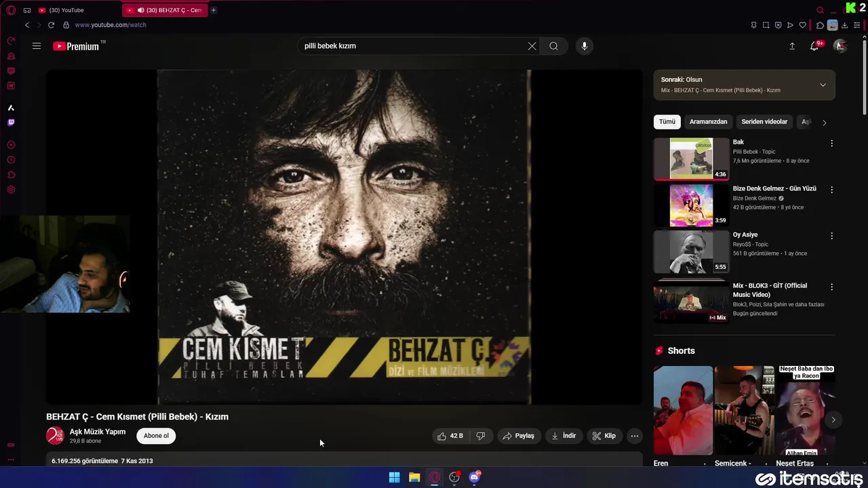This screenshot has width=868, height=488.
Task: Run search with magnifier button
Action: pos(554,46)
